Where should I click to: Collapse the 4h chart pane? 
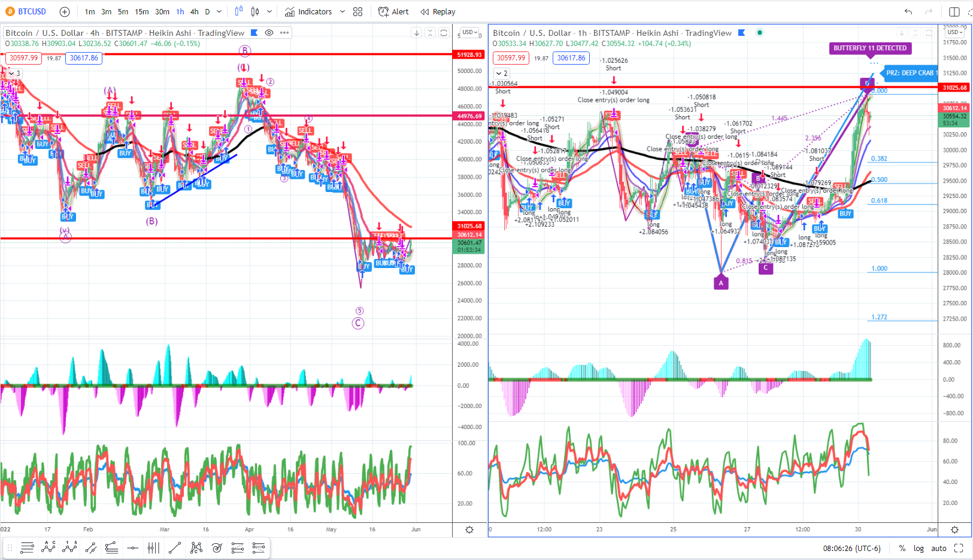coord(430,33)
